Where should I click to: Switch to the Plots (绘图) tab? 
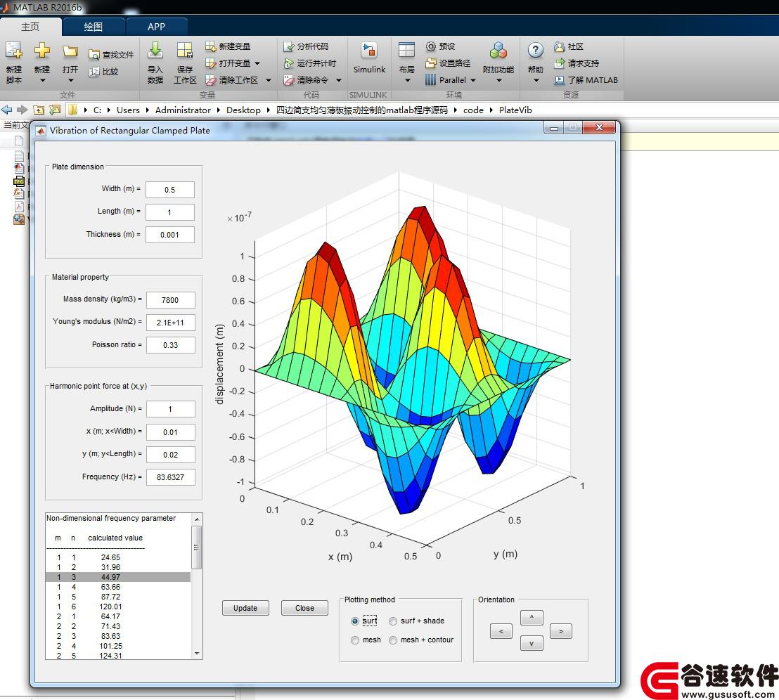point(93,27)
